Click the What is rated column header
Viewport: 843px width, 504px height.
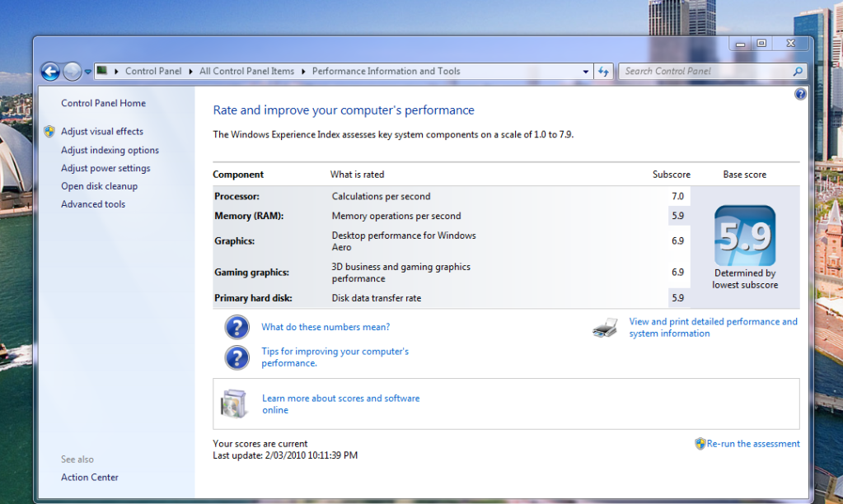(357, 175)
